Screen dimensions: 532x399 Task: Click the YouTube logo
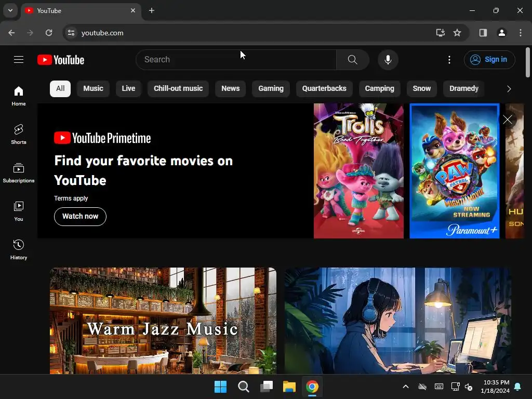pyautogui.click(x=61, y=60)
